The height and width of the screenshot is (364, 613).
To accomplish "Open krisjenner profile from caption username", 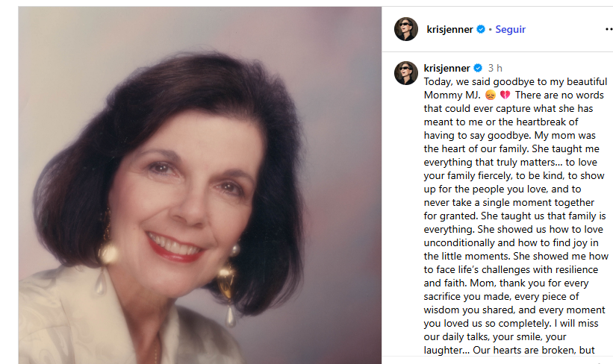I will (446, 68).
